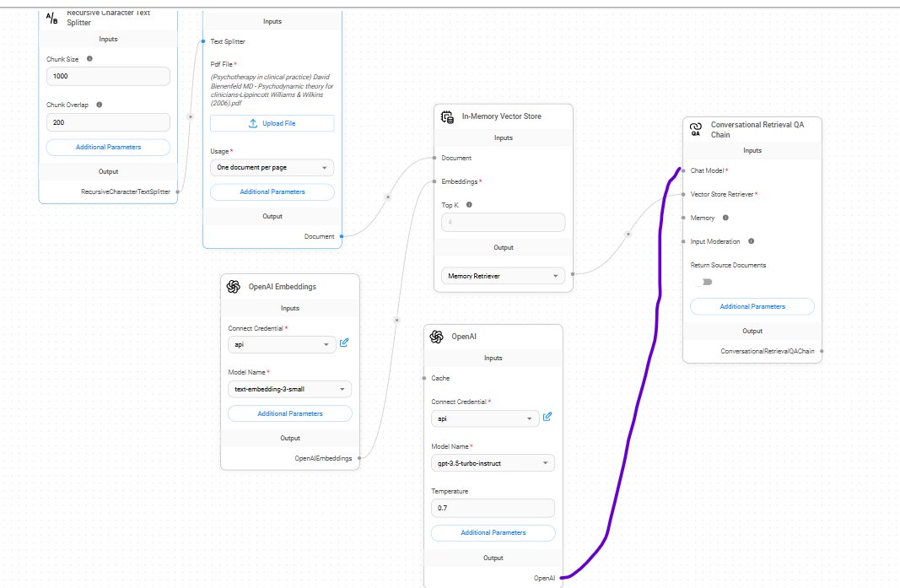This screenshot has width=900, height=588.
Task: Click the Cache input anchor on OpenAI node
Action: (x=424, y=378)
